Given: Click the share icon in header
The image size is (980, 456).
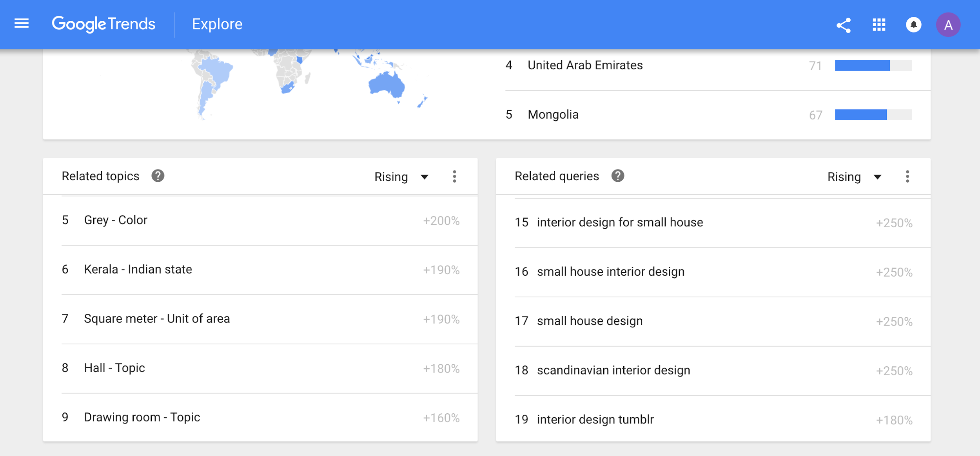Looking at the screenshot, I should 844,25.
